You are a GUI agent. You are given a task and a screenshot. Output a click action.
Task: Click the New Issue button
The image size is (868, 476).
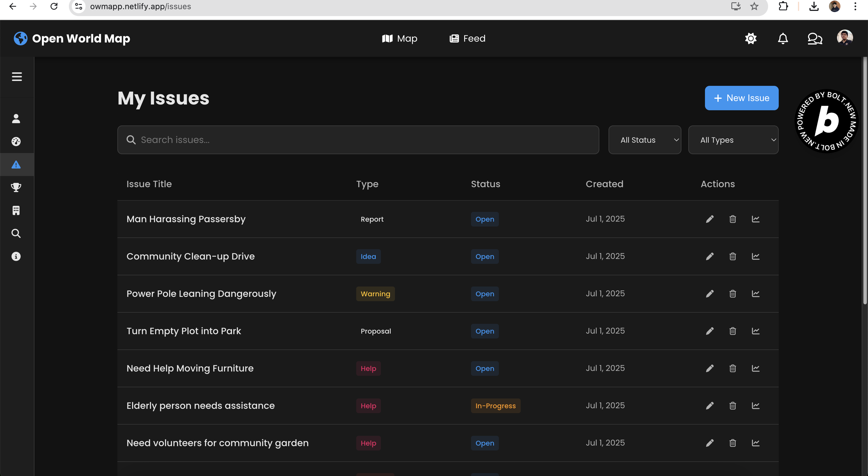tap(741, 98)
